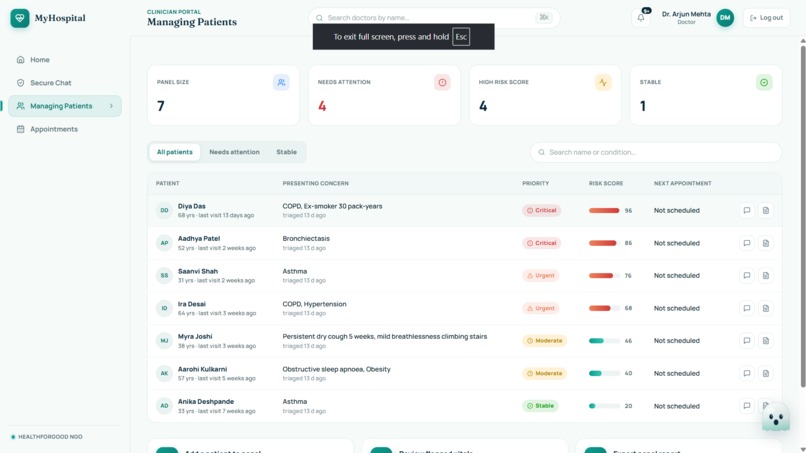The width and height of the screenshot is (806, 453).
Task: Go to Home in sidebar
Action: [65, 60]
